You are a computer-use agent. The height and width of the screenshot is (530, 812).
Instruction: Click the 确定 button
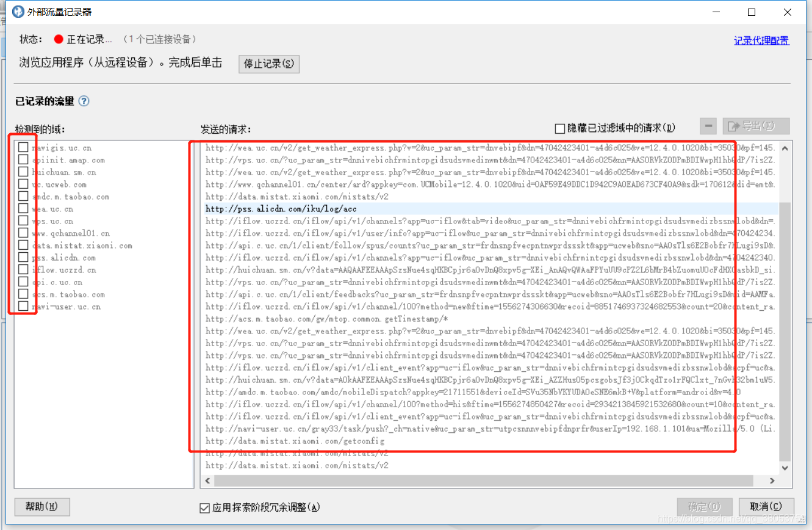click(x=704, y=506)
